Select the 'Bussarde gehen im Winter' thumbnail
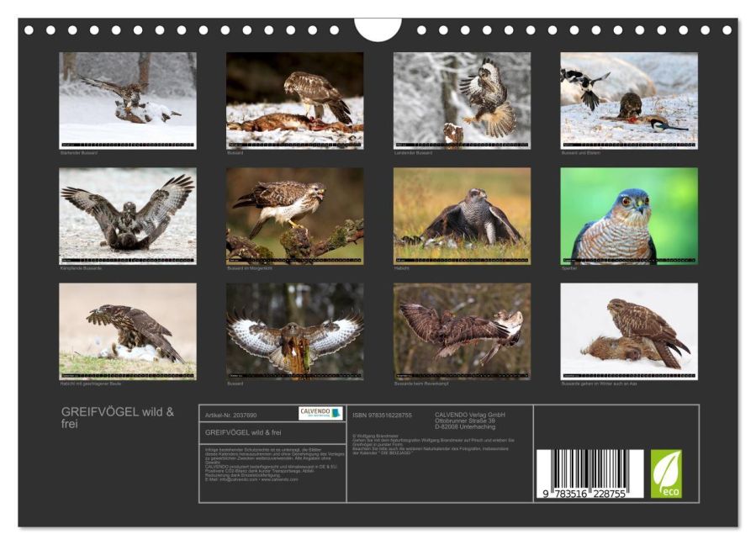The image size is (756, 545). 629,331
